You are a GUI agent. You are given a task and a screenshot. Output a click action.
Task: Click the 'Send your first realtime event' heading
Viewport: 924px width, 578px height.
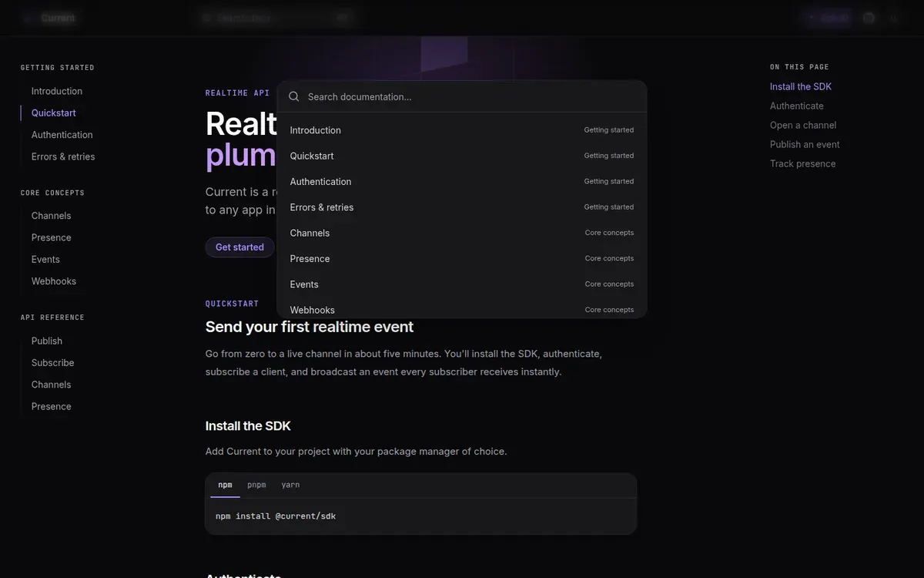pyautogui.click(x=310, y=327)
